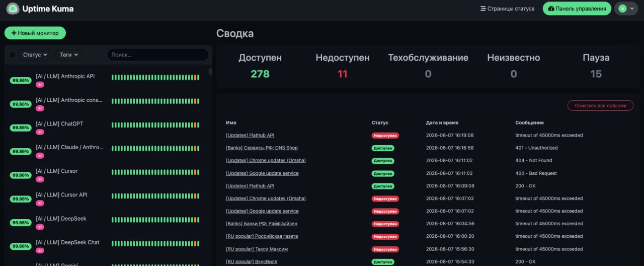644x266 pixels.
Task: Click 404 - Not Found message text
Action: click(x=533, y=160)
